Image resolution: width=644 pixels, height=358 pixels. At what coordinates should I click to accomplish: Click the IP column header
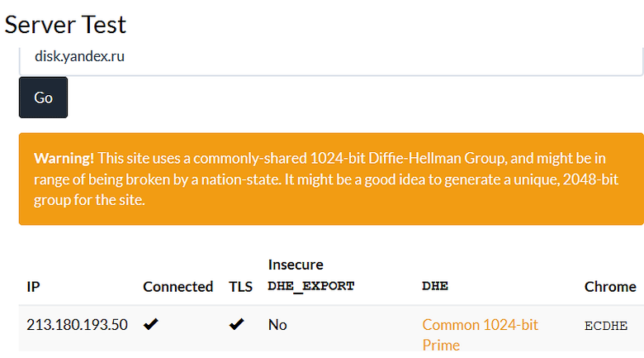pos(33,286)
